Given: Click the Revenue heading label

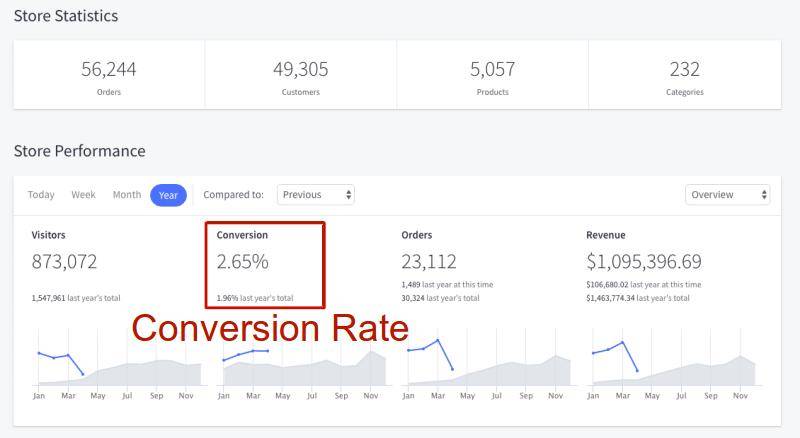Looking at the screenshot, I should [x=606, y=235].
